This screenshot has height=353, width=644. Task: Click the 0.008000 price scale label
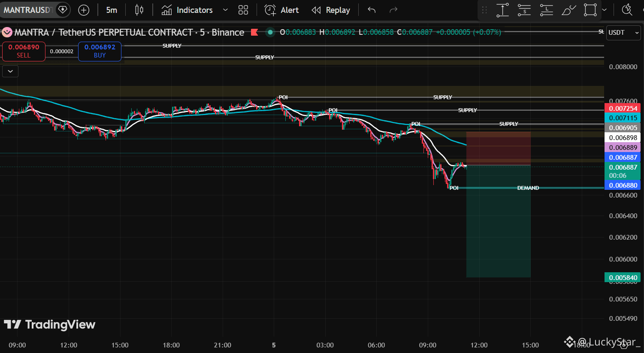[623, 67]
